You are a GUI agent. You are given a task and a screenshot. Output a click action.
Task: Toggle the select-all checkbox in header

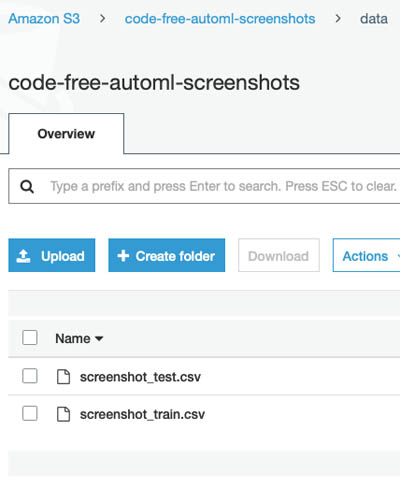click(30, 338)
